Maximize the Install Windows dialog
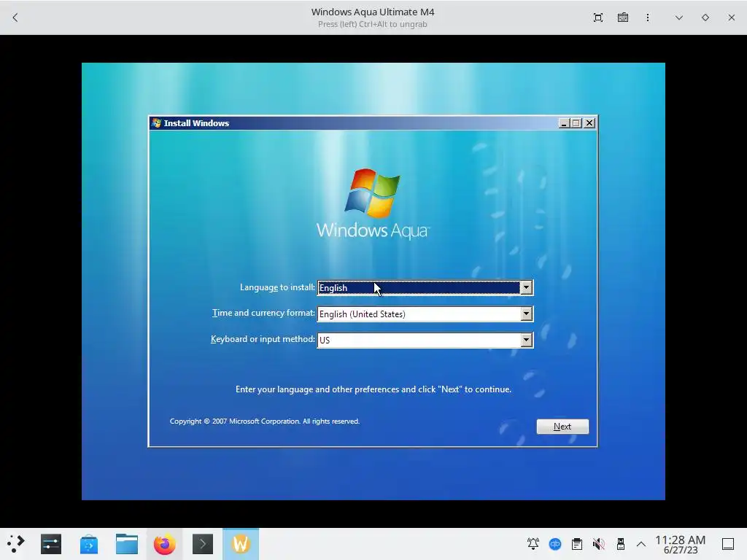 click(576, 123)
